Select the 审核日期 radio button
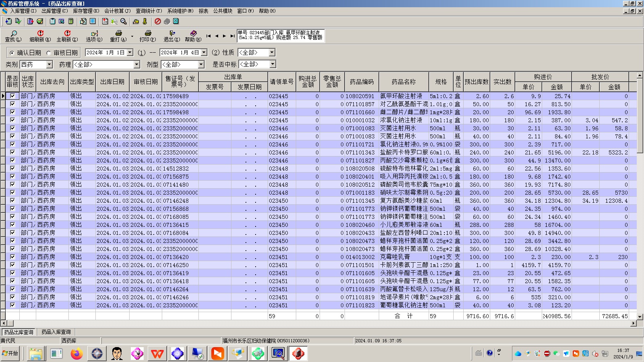Image resolution: width=644 pixels, height=362 pixels. click(49, 53)
